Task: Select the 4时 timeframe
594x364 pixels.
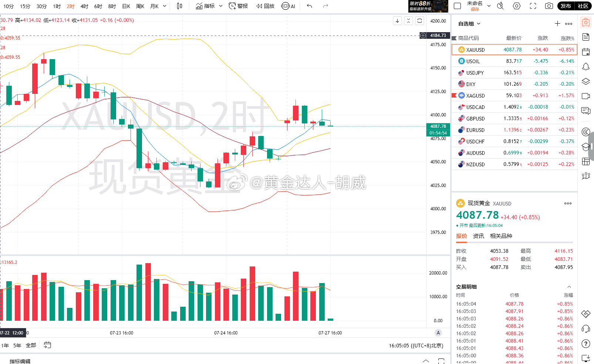Action: click(84, 6)
